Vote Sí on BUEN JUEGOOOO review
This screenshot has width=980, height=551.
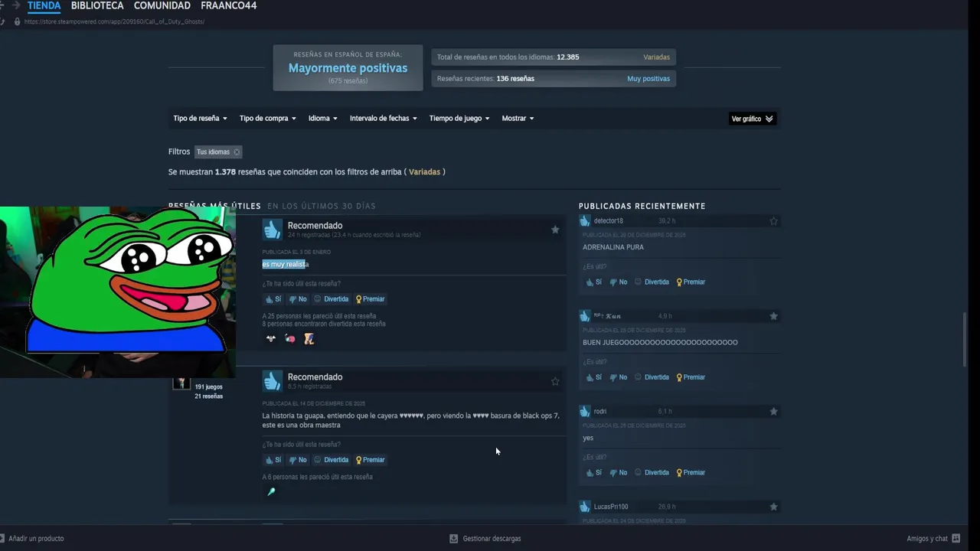click(x=593, y=377)
